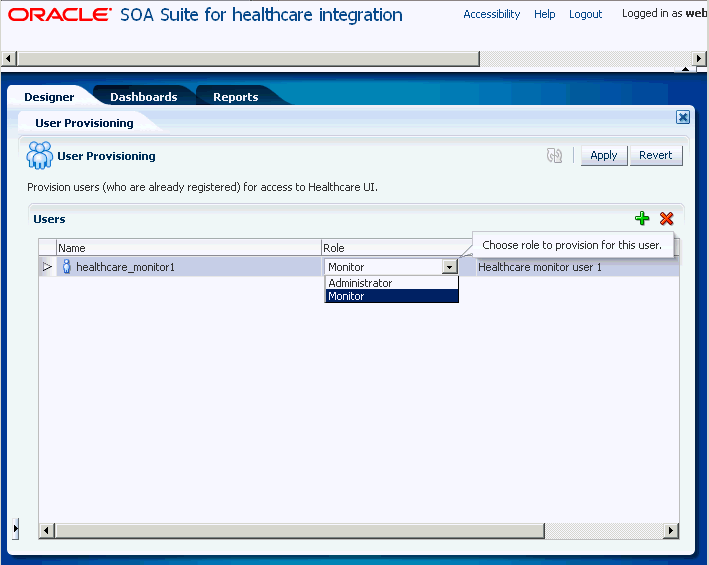The image size is (709, 565).
Task: Select Administrator from role list
Action: [x=392, y=283]
